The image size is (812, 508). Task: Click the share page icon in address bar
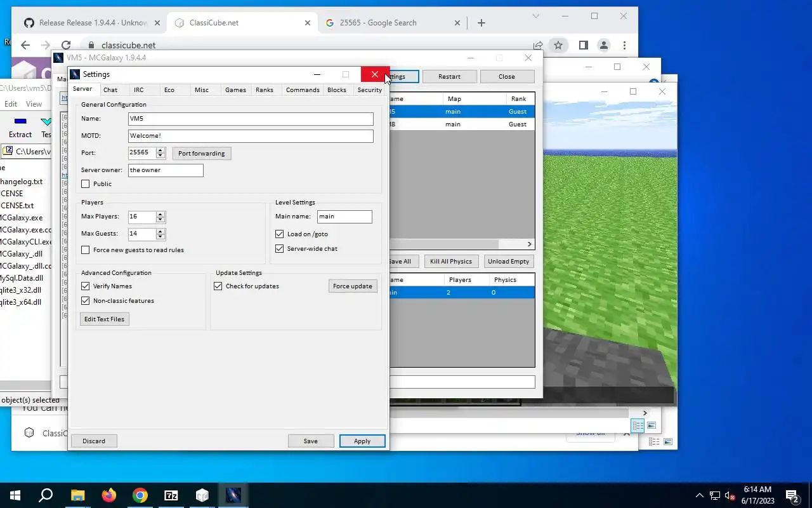tap(539, 45)
